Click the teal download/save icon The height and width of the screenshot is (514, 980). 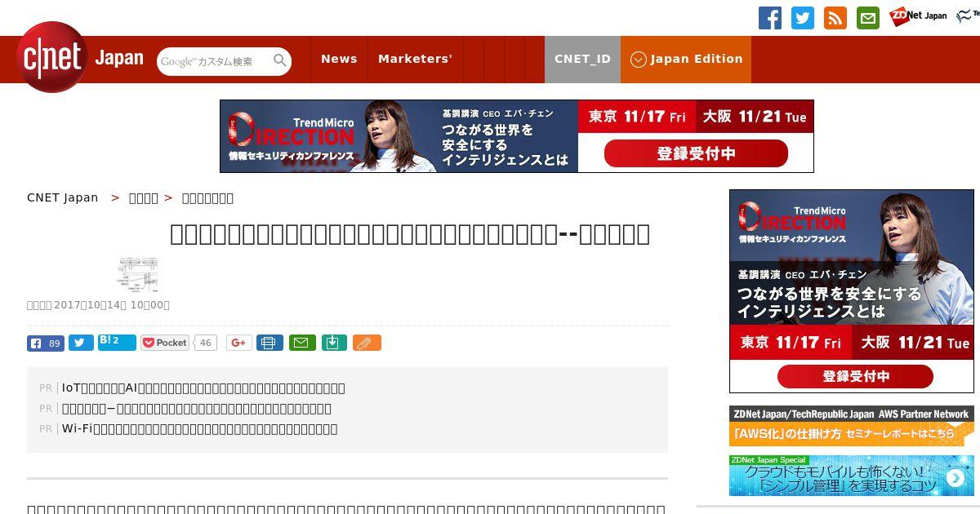pos(334,343)
